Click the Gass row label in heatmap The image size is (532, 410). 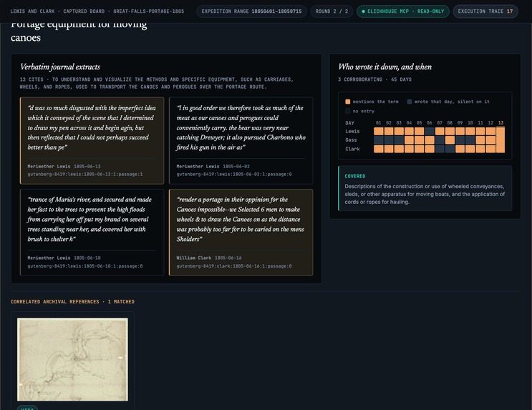click(351, 140)
